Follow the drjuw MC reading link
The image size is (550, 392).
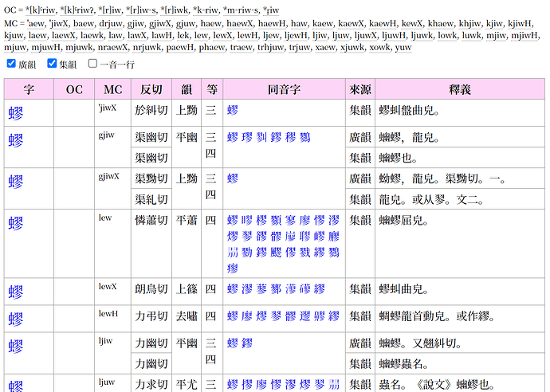point(112,24)
